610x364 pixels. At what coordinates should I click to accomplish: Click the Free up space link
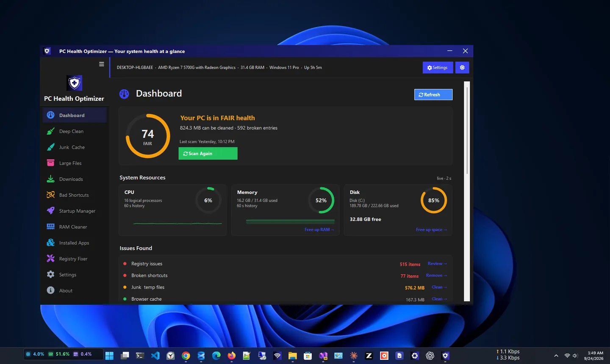pyautogui.click(x=431, y=230)
